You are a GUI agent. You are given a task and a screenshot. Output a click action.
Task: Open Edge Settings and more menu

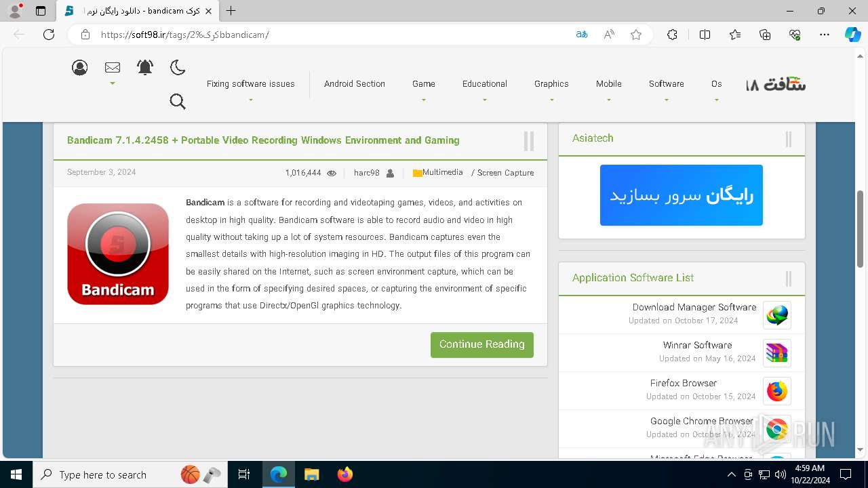(825, 35)
